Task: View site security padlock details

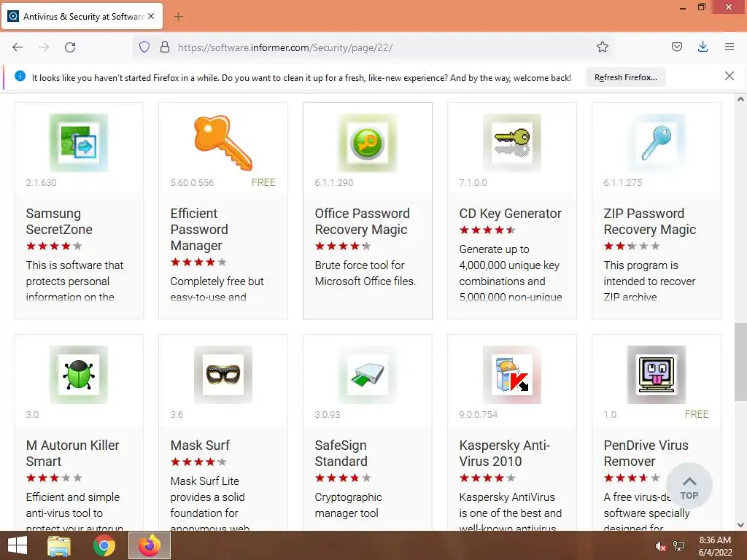Action: pyautogui.click(x=165, y=47)
